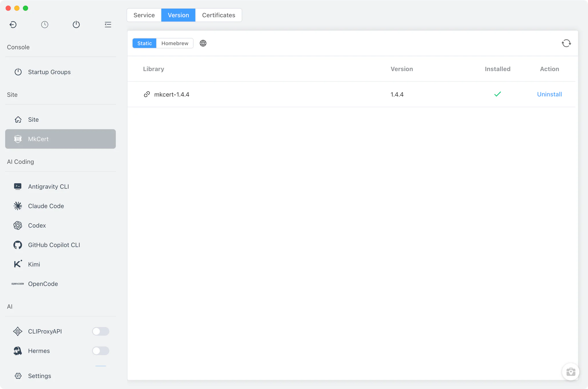
Task: Click the Console section heading
Action: click(x=18, y=47)
